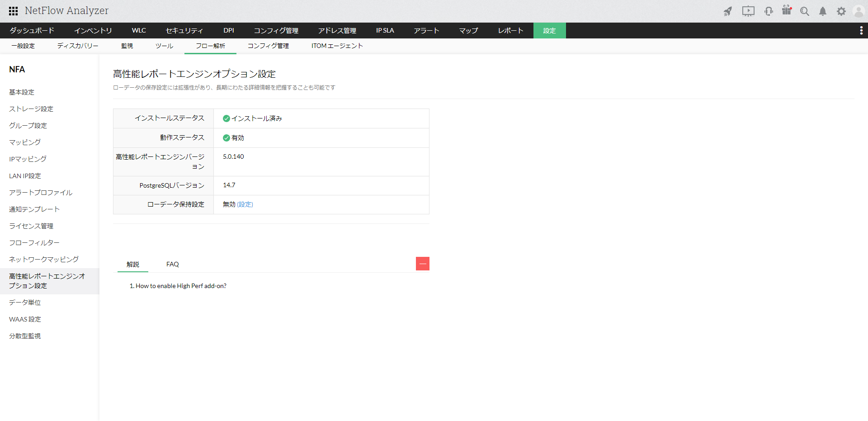Open the presentation video icon
This screenshot has height=421, width=868.
[x=748, y=11]
